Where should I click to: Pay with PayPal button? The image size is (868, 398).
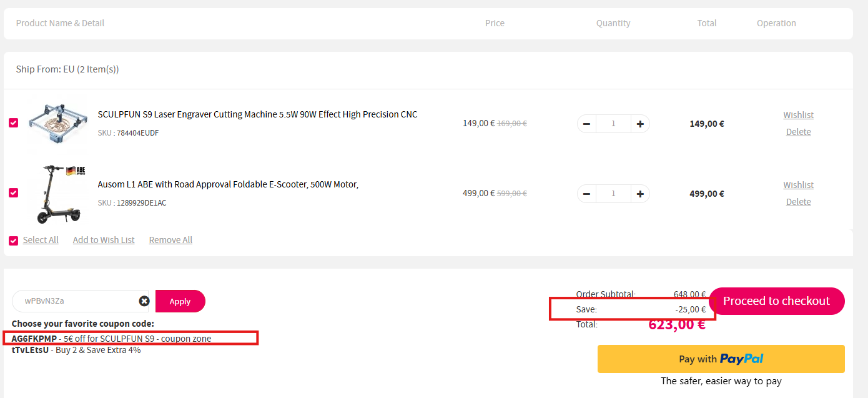[721, 359]
